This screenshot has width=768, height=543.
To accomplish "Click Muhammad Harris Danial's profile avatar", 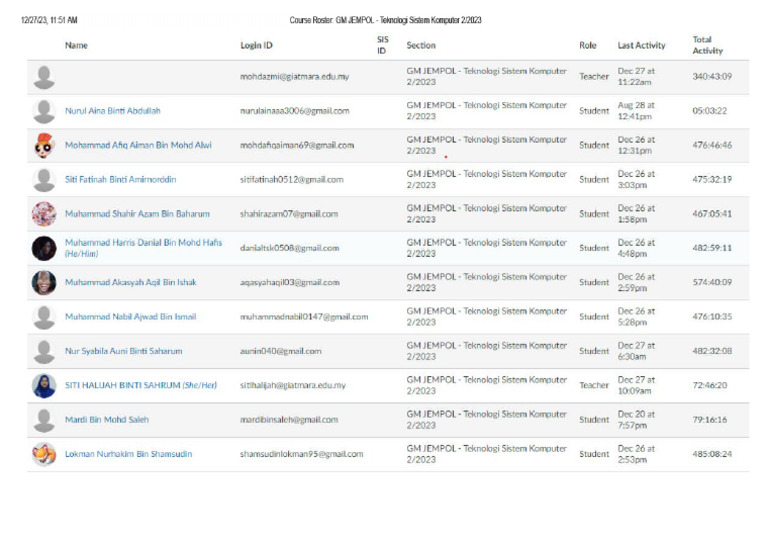I will 44,248.
